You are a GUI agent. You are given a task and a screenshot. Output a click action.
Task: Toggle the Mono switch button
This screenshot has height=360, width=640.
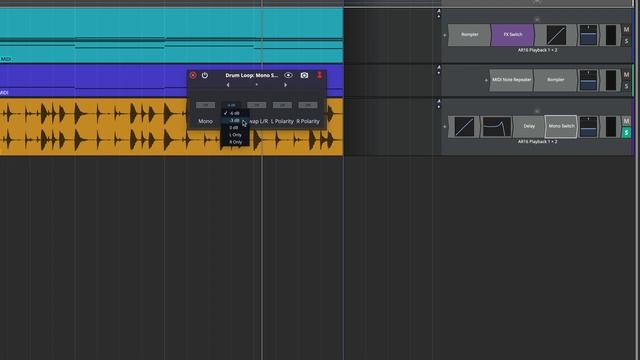click(205, 105)
